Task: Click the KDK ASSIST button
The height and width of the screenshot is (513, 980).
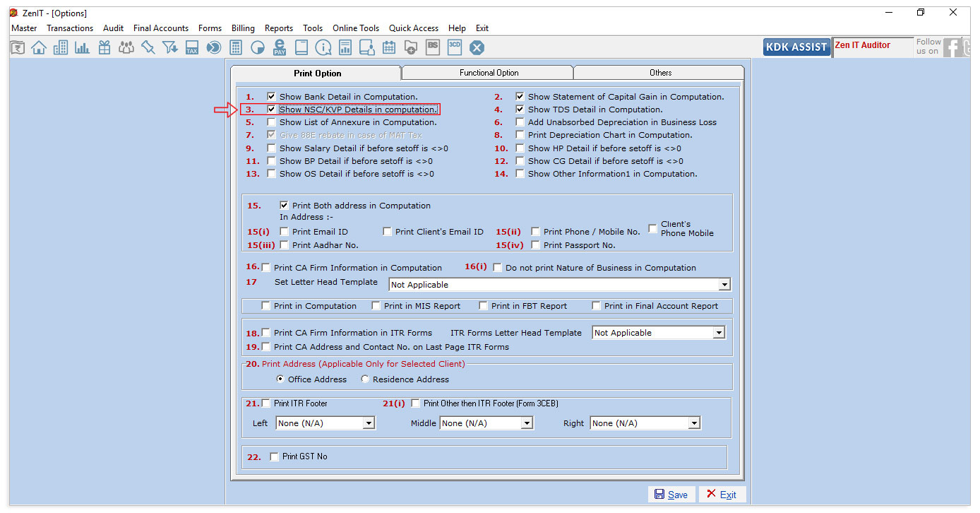Action: pyautogui.click(x=796, y=47)
